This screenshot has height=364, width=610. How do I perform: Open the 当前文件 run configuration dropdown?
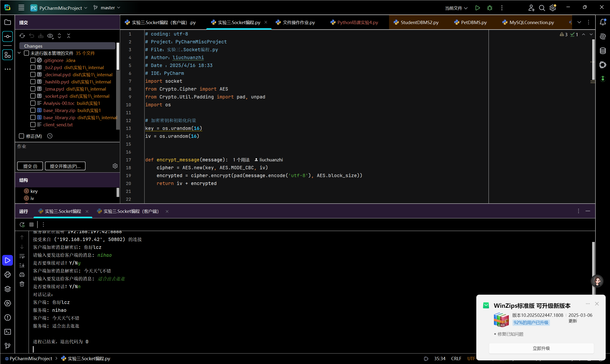pos(456,8)
